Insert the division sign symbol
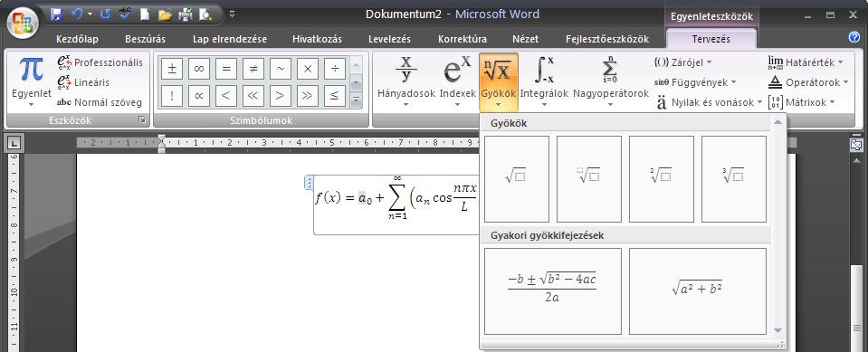The image size is (868, 352). pyautogui.click(x=335, y=69)
